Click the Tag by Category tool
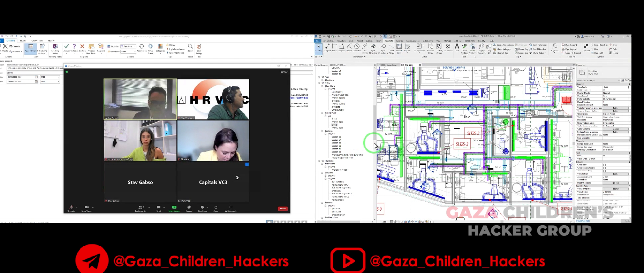Image resolution: width=644 pixels, height=273 pixels. pyautogui.click(x=481, y=48)
